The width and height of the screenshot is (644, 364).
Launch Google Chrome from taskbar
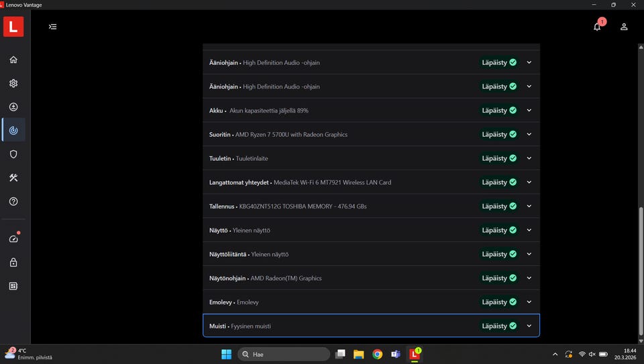378,354
